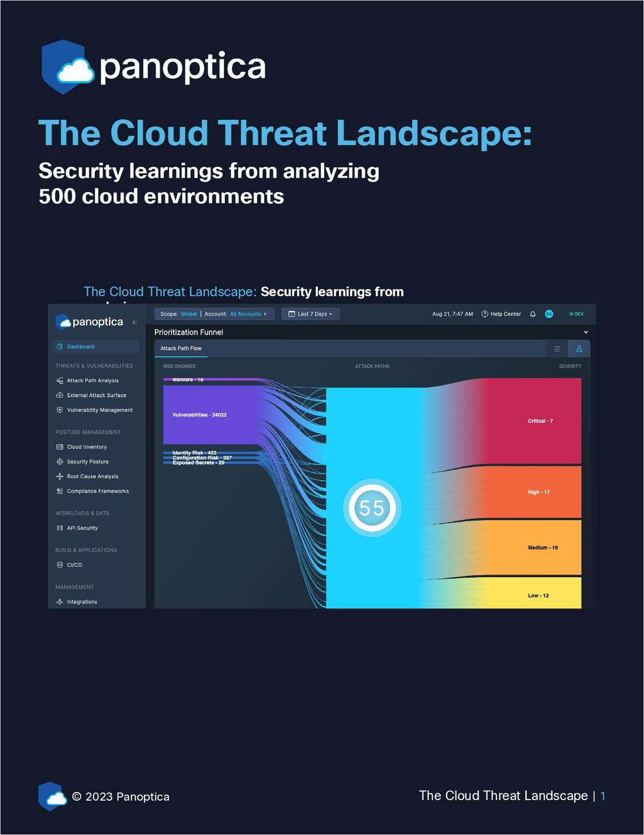Select Attack Path Analysis in the sidebar
The height and width of the screenshot is (835, 644).
[92, 380]
